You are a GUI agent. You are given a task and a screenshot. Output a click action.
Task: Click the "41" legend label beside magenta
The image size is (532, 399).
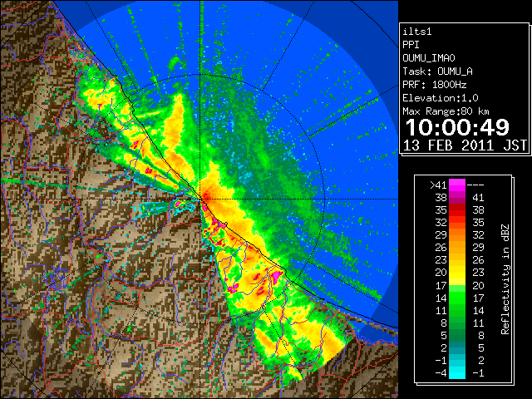(x=478, y=198)
